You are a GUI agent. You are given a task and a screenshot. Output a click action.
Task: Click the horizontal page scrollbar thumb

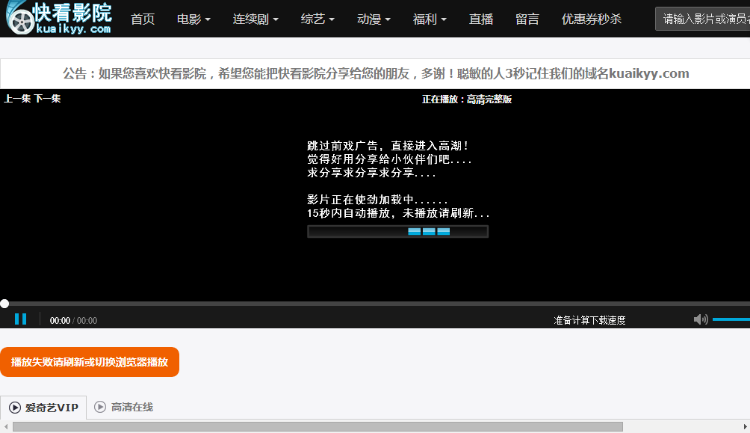click(x=318, y=426)
